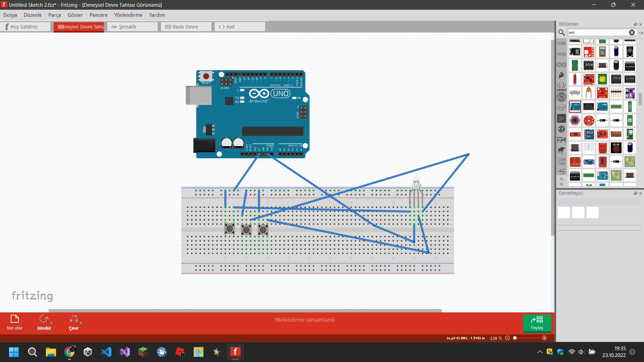Click the Not ekle (add note) icon
Screen dimensions: 644x362
[15, 319]
